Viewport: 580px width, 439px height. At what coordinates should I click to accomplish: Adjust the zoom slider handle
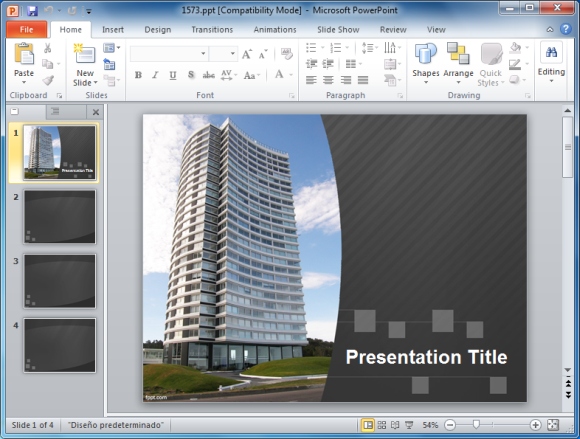(476, 425)
